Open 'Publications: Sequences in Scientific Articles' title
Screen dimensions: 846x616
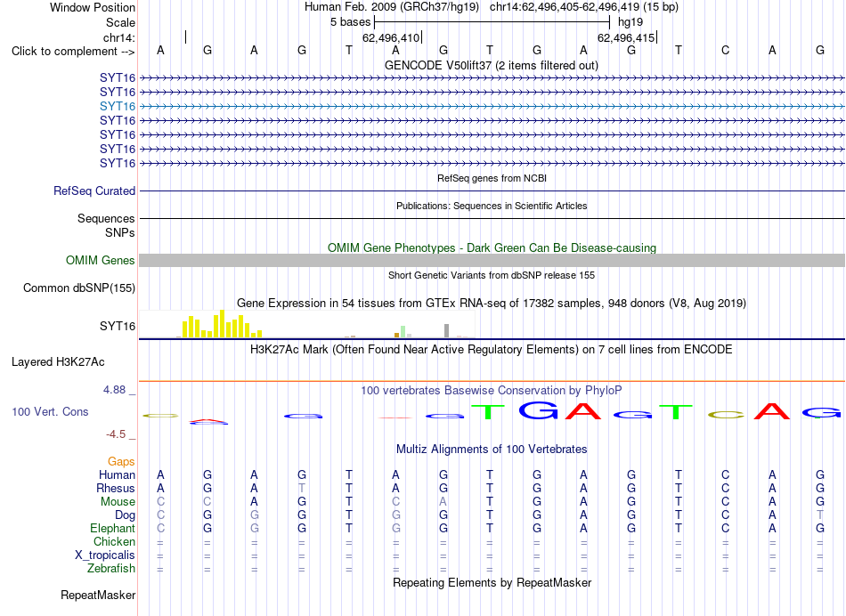click(x=492, y=206)
